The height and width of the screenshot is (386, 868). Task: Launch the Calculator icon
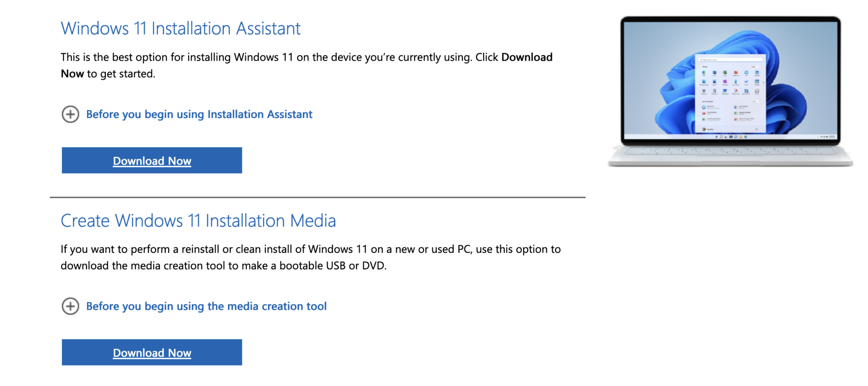pos(715,91)
